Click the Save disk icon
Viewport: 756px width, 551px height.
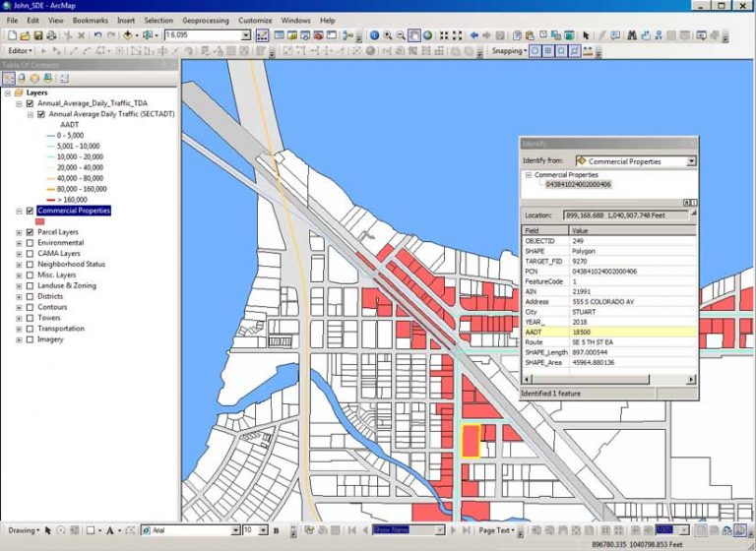(37, 35)
